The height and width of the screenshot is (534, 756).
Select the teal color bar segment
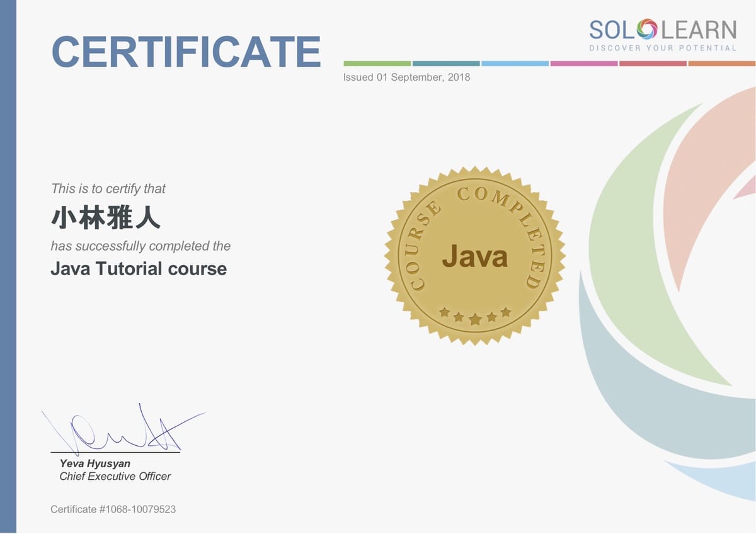446,64
